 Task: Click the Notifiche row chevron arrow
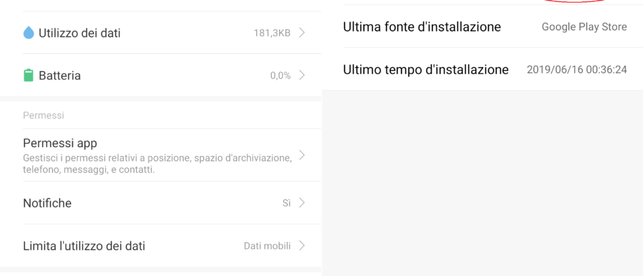[302, 203]
